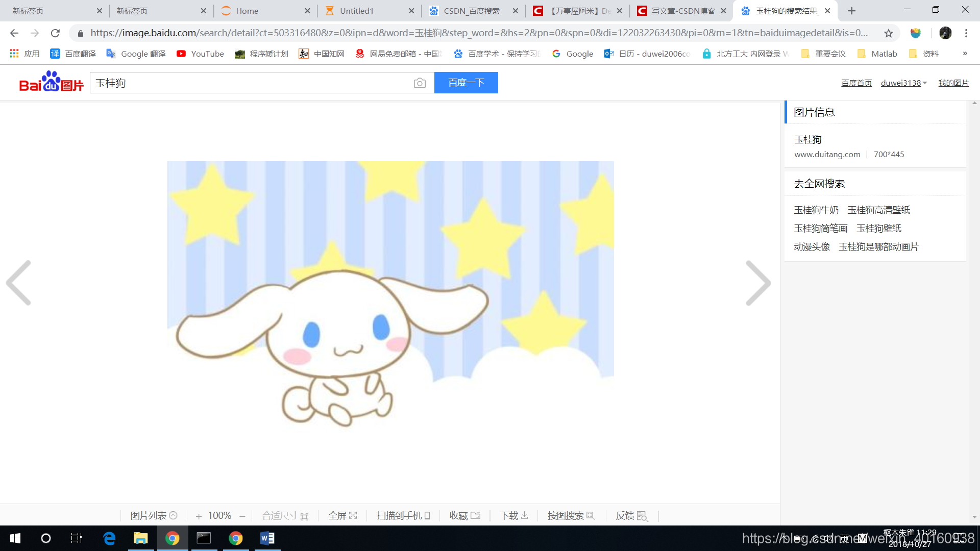Visit the www.duitang.com source link
The width and height of the screenshot is (980, 551).
click(827, 154)
